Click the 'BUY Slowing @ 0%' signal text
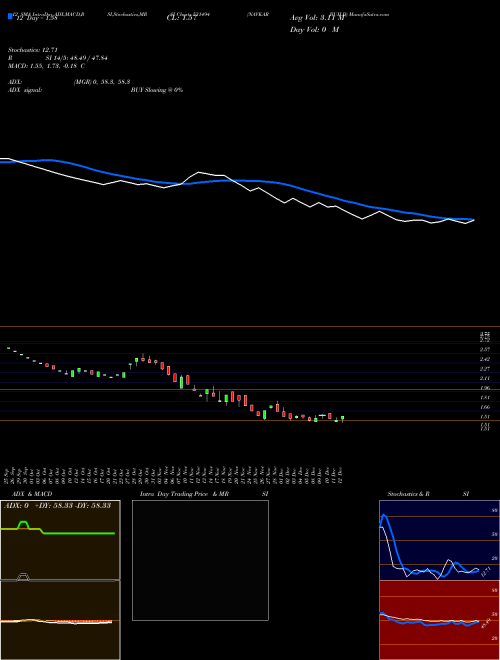Viewport: 500px width, 660px height. coord(157,90)
